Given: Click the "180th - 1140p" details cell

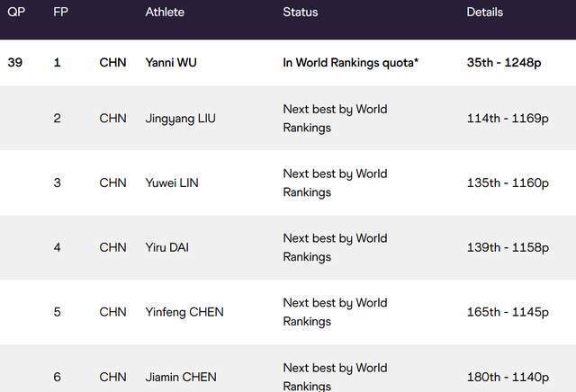Looking at the screenshot, I should click(508, 378).
